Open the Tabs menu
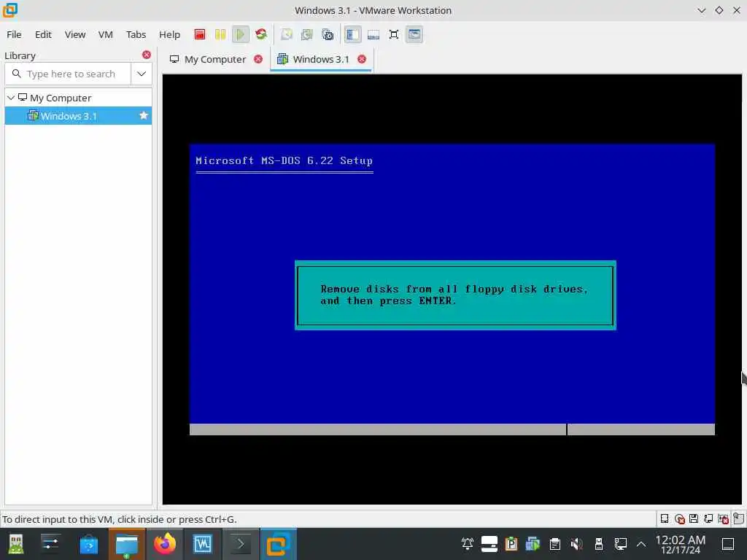The width and height of the screenshot is (747, 560). pyautogui.click(x=136, y=34)
